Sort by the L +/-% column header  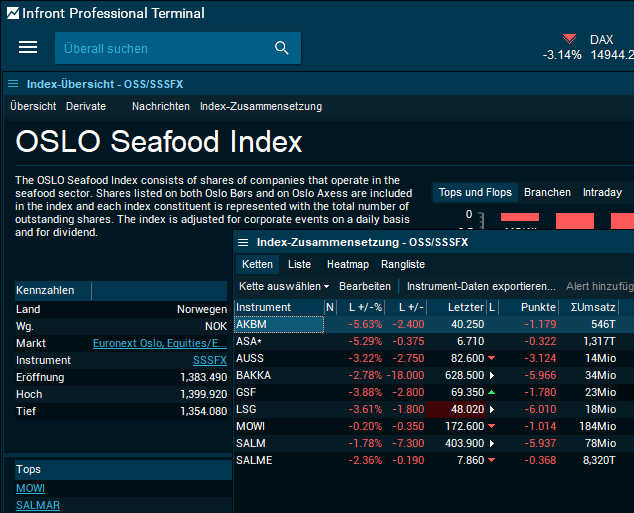(367, 307)
